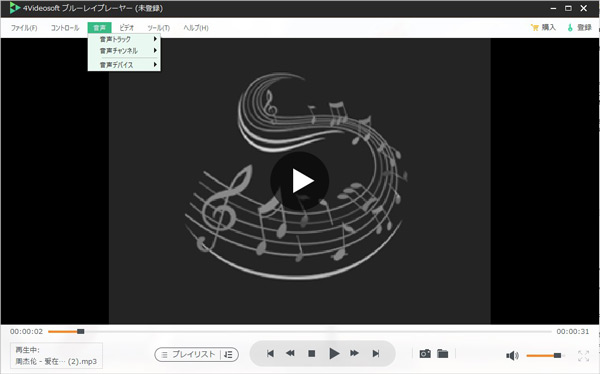The width and height of the screenshot is (600, 374).
Task: Open the ツール(T) menu
Action: coord(158,28)
